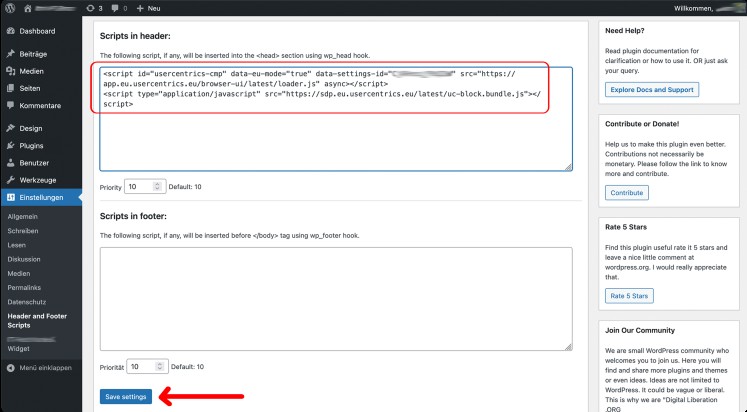Open Diskussion settings submenu
The image size is (747, 412).
(x=24, y=259)
